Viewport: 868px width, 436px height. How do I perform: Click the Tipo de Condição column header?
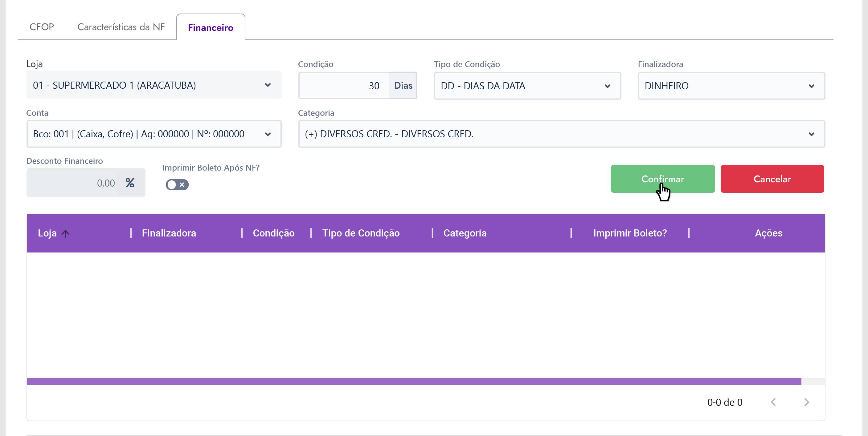pyautogui.click(x=361, y=233)
